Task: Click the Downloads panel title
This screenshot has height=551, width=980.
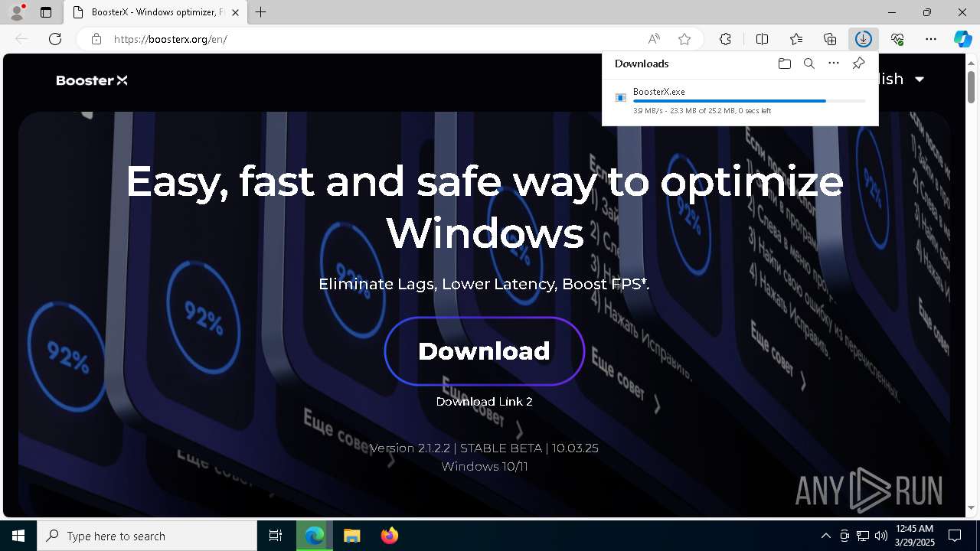Action: tap(642, 64)
